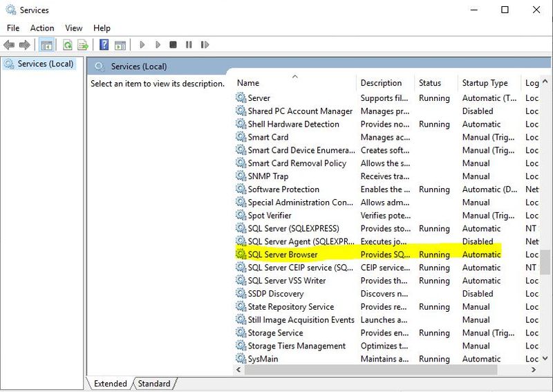The width and height of the screenshot is (553, 392).
Task: Click the Export List toolbar icon
Action: (83, 45)
